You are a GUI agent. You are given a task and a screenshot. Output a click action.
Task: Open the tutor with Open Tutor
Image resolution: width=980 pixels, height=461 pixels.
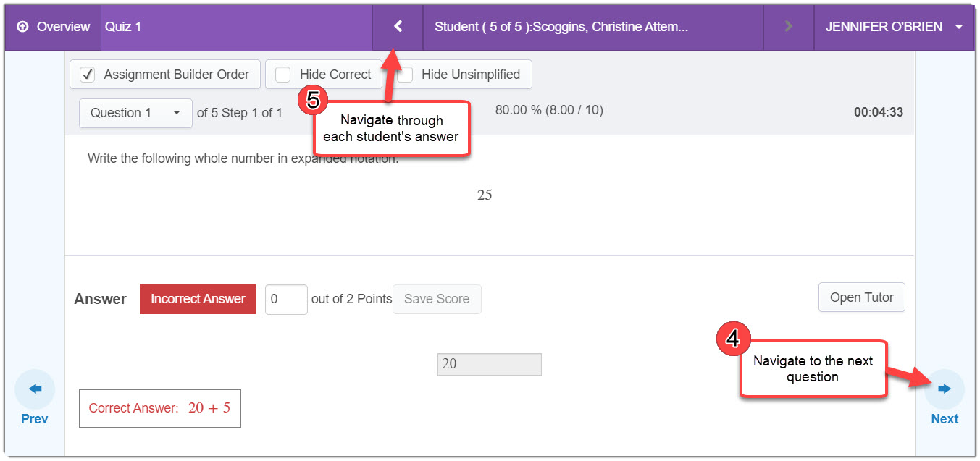click(861, 297)
